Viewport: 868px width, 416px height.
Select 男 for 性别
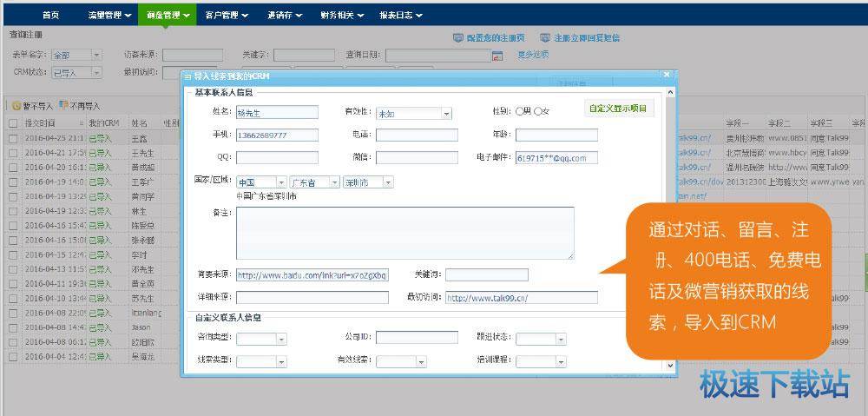click(x=519, y=111)
